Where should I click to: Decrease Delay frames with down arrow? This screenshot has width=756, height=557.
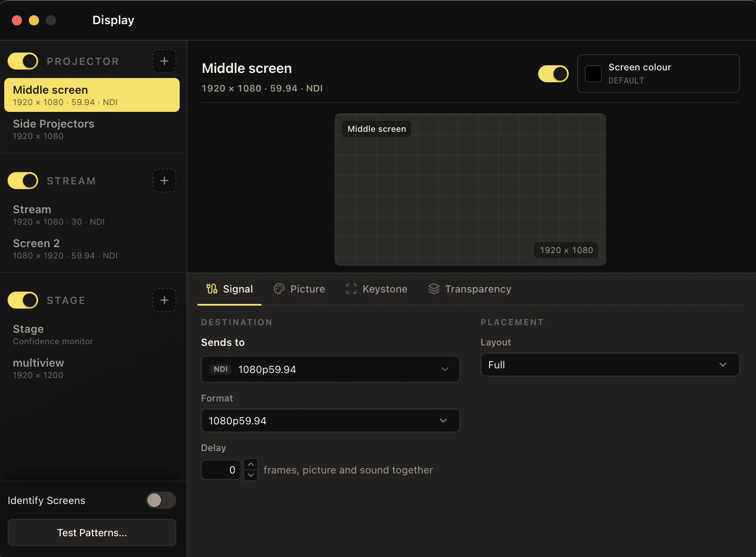(x=251, y=475)
